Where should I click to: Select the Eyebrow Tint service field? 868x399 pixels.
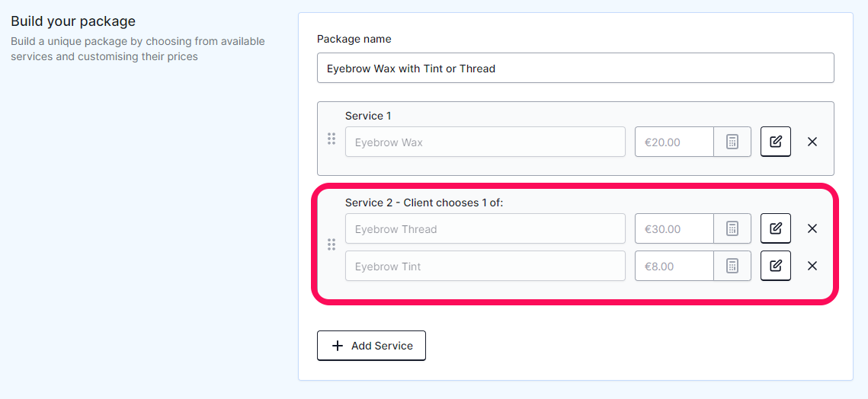pyautogui.click(x=485, y=266)
